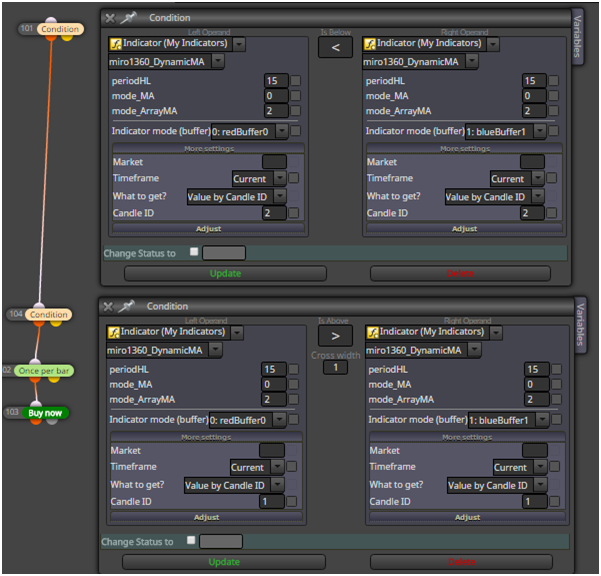Click the function icon in bottom left operand
The width and height of the screenshot is (601, 576).
pos(113,333)
